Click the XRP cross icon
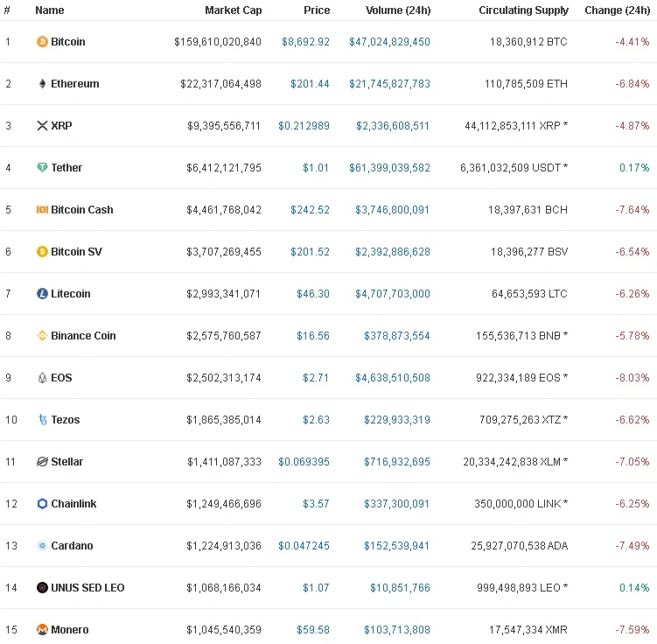The height and width of the screenshot is (644, 657). (x=42, y=126)
